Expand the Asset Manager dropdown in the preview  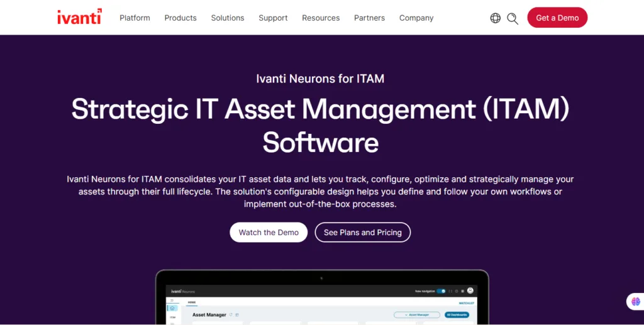tap(417, 315)
